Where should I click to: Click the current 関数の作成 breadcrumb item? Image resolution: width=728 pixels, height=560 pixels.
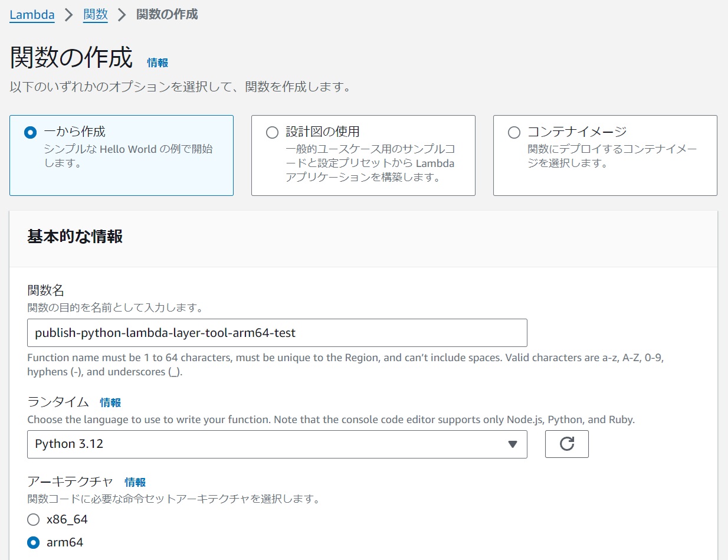[x=167, y=15]
